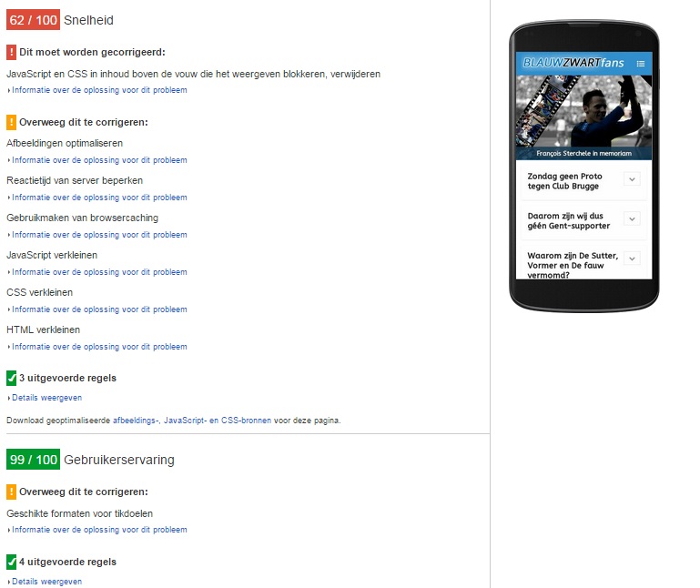Screen dimensions: 700x588
Task: Open the hamburger menu icon in phone preview
Action: tap(641, 64)
